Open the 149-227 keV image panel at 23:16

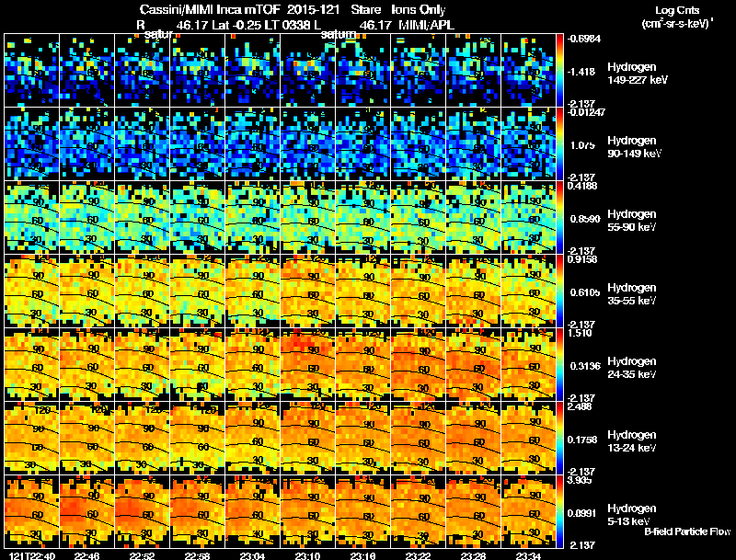tap(362, 71)
